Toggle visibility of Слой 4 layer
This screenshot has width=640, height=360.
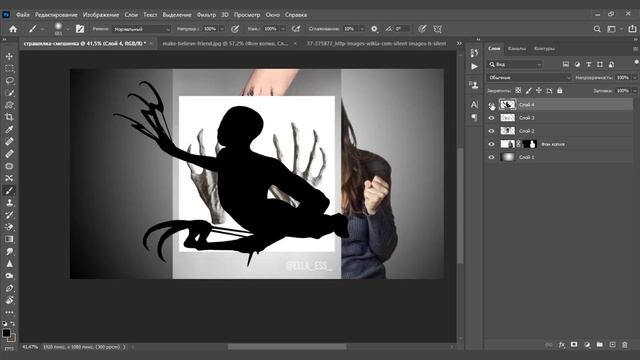coord(491,105)
